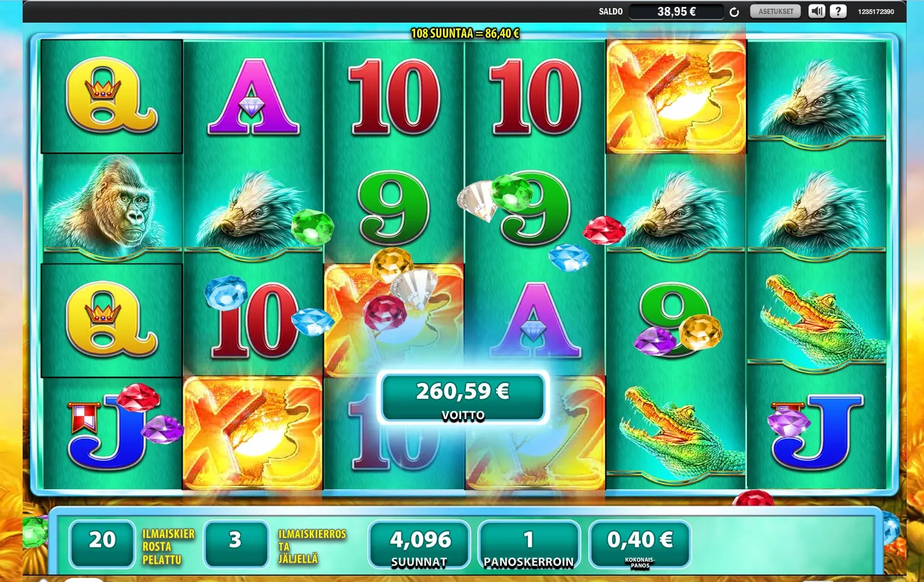
Task: Click the 260,59 € Voitto win banner
Action: [463, 398]
